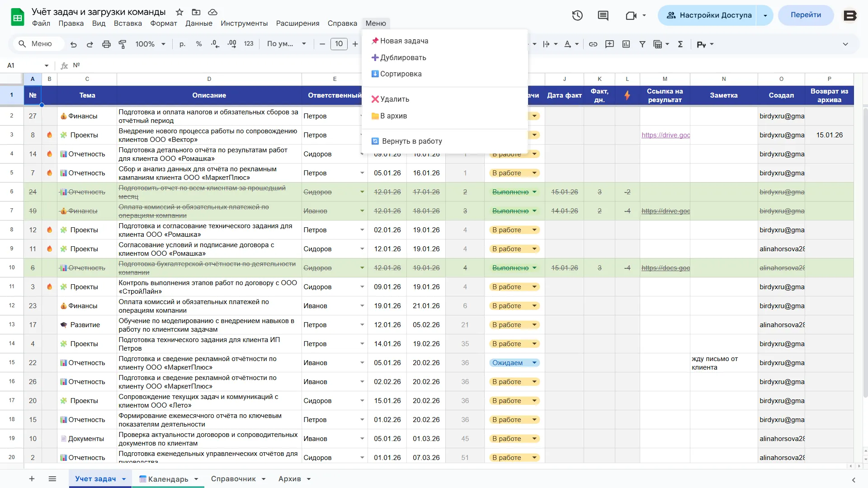Select 'Дублировать' menu entry
868x488 pixels.
(445, 57)
